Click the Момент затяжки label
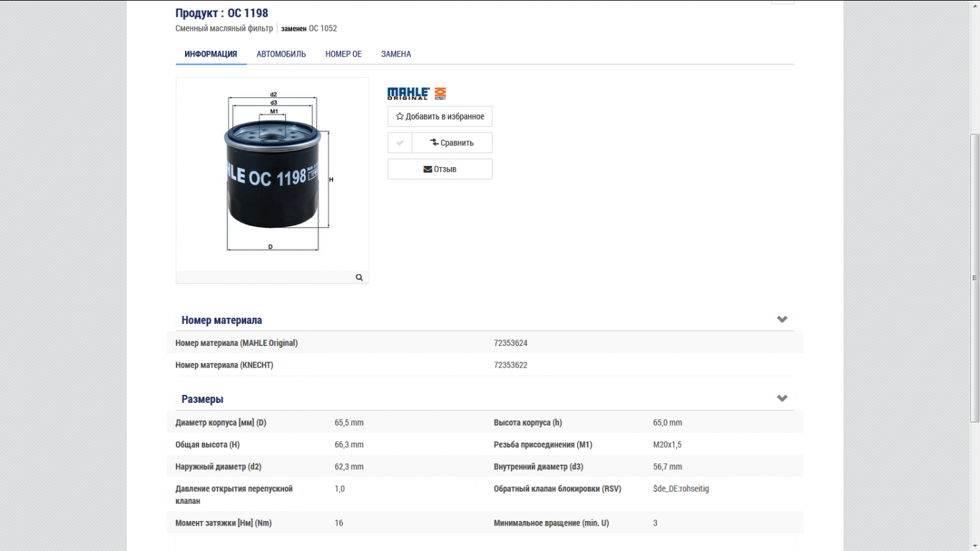The height and width of the screenshot is (551, 980). click(x=223, y=523)
